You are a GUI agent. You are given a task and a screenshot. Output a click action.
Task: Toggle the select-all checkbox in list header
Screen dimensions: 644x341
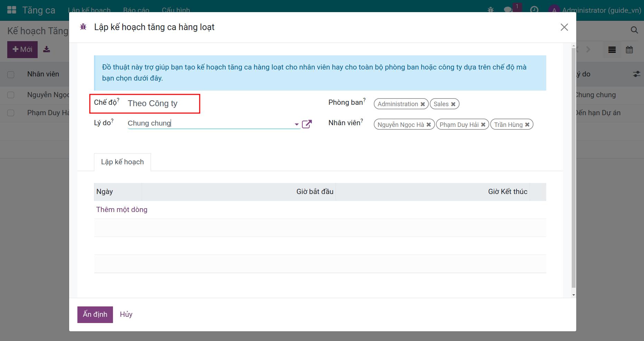coord(11,74)
